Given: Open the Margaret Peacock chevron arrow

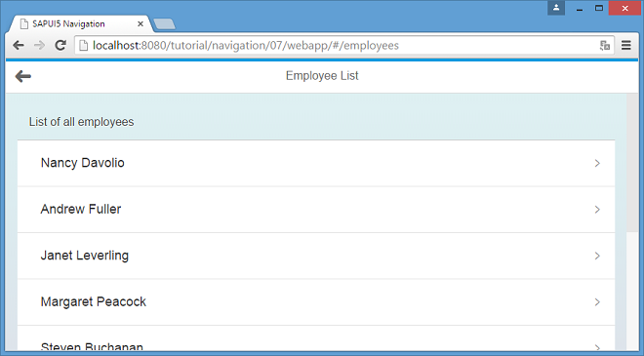Looking at the screenshot, I should 597,302.
